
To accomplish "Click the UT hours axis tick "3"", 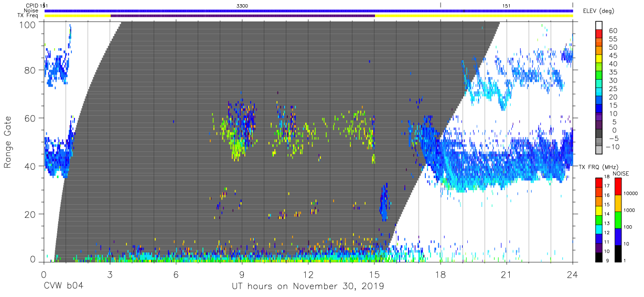I will pos(110,273).
